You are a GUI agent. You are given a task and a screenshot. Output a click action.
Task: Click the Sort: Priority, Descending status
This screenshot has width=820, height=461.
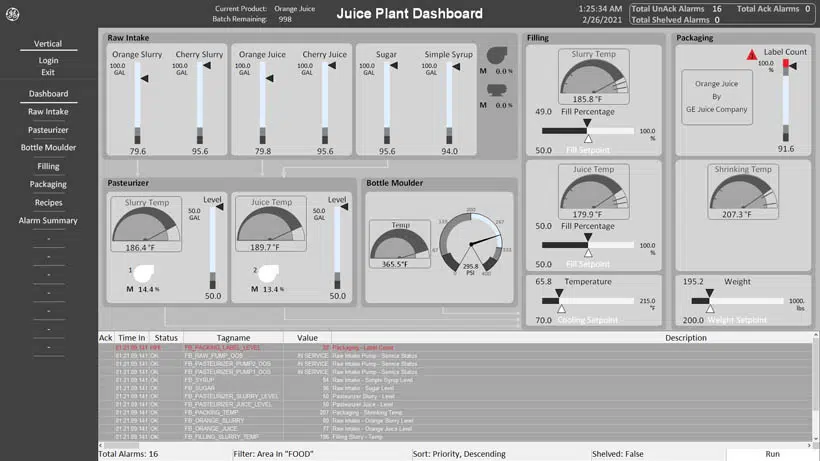click(459, 454)
